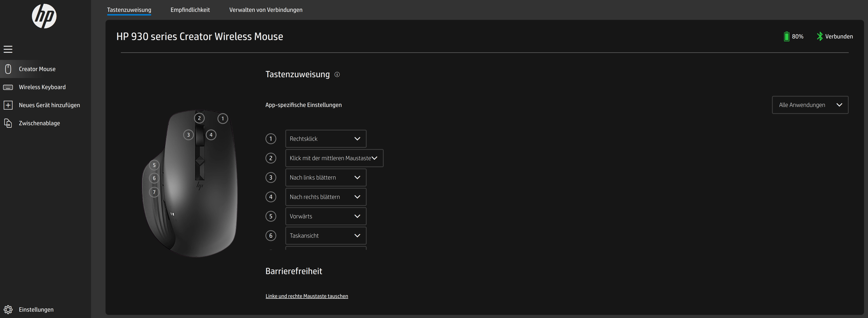Viewport: 868px width, 318px height.
Task: Open Einstellungen at sidebar bottom
Action: 45,310
